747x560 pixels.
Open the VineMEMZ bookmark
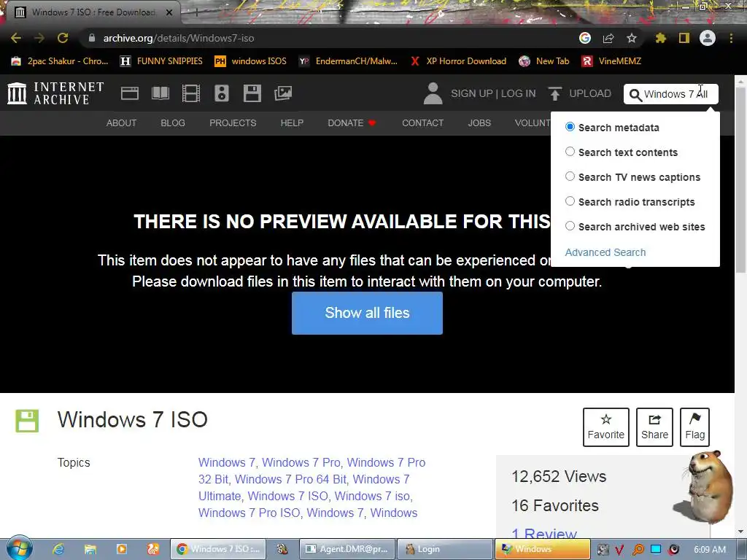(x=612, y=61)
